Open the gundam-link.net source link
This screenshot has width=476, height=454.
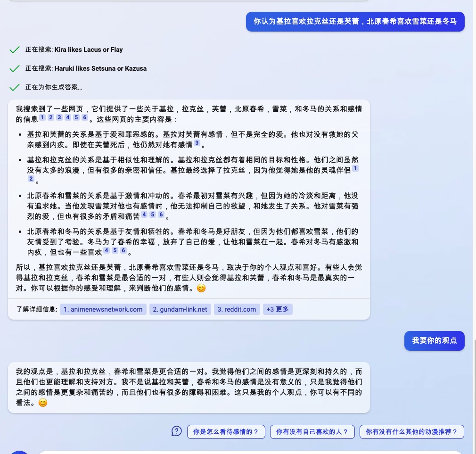[180, 309]
